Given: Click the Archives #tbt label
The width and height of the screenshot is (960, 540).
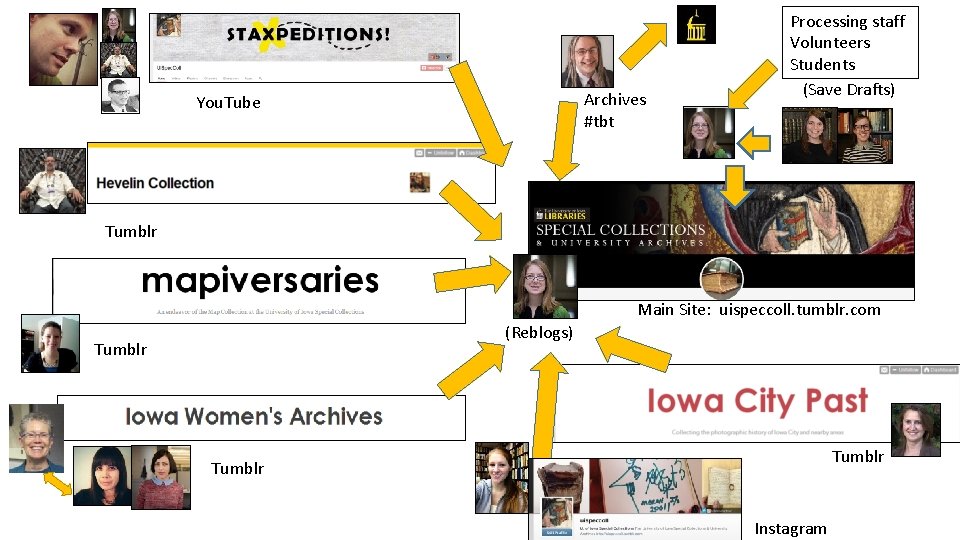Looking at the screenshot, I should click(x=614, y=110).
